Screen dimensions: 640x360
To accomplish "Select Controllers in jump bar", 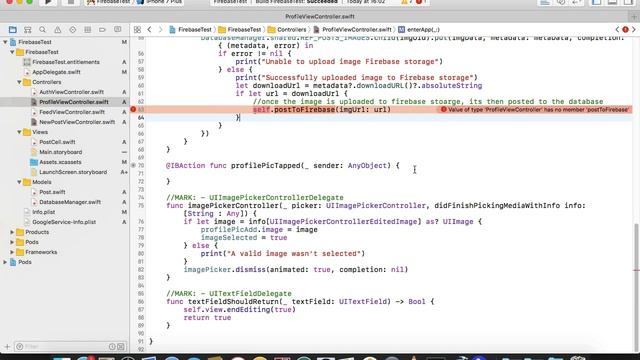I will click(x=287, y=29).
